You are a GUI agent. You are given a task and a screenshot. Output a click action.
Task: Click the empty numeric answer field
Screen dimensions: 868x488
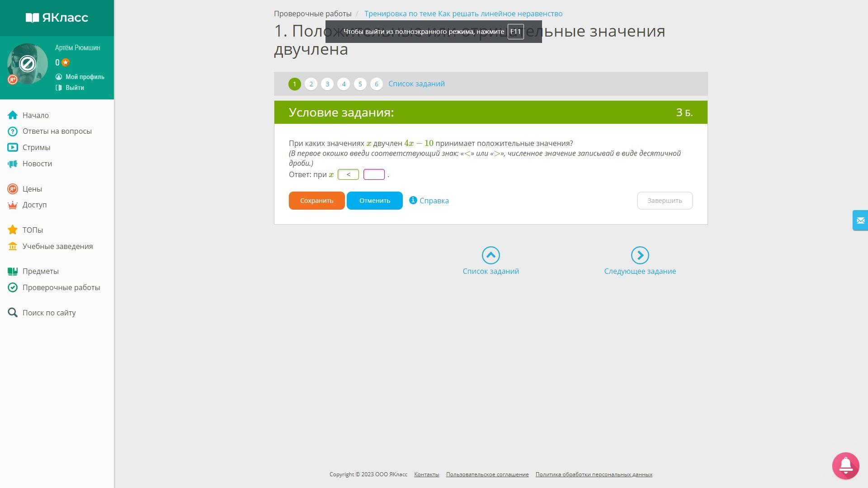coord(374,174)
